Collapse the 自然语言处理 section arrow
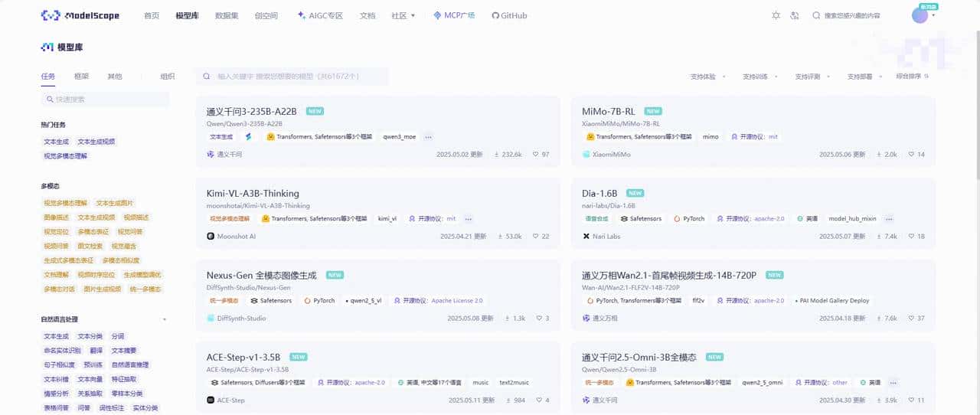 165,319
